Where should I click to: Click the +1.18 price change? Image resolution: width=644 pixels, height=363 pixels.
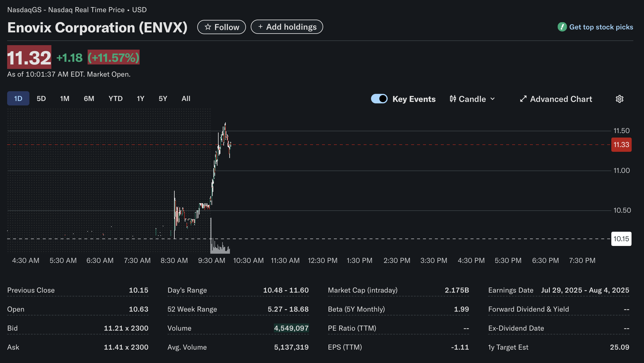tap(70, 58)
